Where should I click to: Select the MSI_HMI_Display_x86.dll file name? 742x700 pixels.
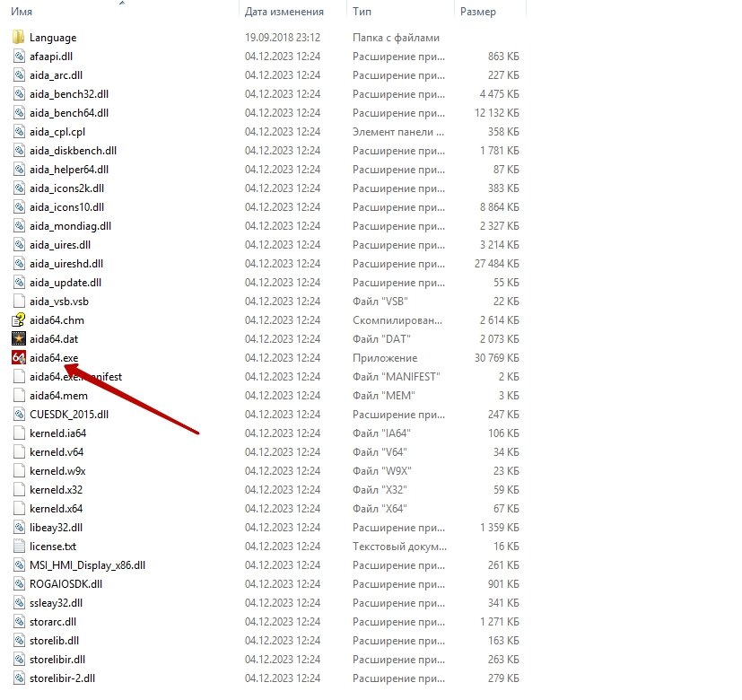[x=87, y=565]
